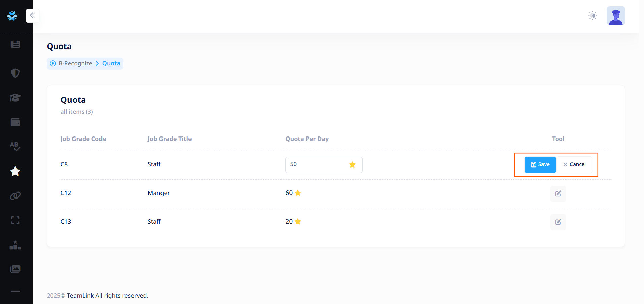Open the graduation cap sidebar icon
The width and height of the screenshot is (644, 304).
pos(15,98)
